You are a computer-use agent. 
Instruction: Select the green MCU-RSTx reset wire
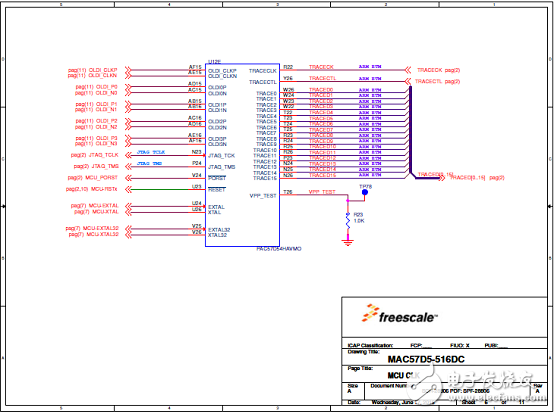[x=160, y=190]
